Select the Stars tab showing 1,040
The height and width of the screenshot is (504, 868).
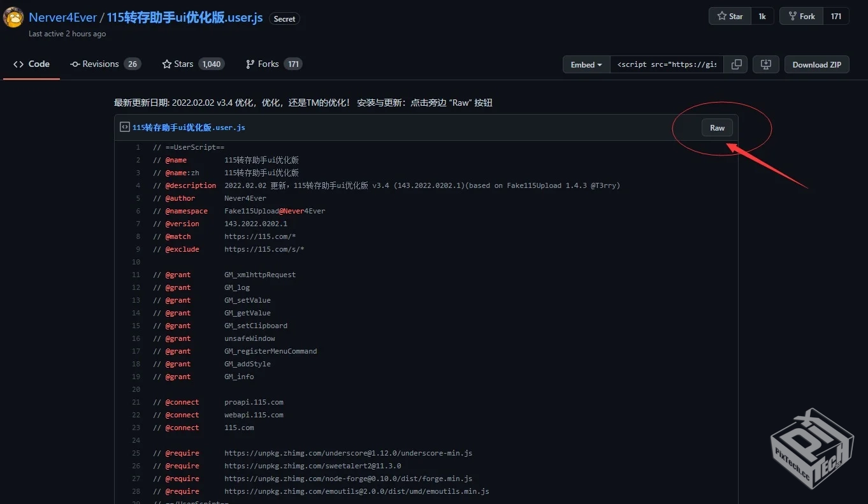[192, 64]
